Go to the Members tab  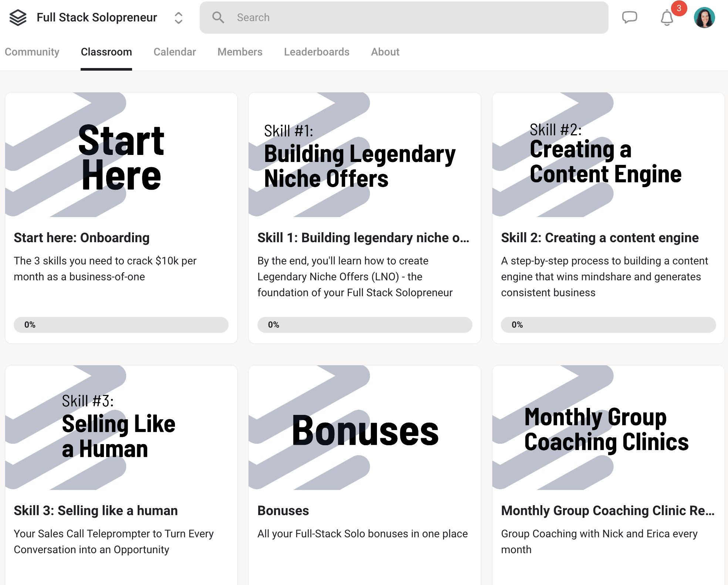tap(240, 52)
